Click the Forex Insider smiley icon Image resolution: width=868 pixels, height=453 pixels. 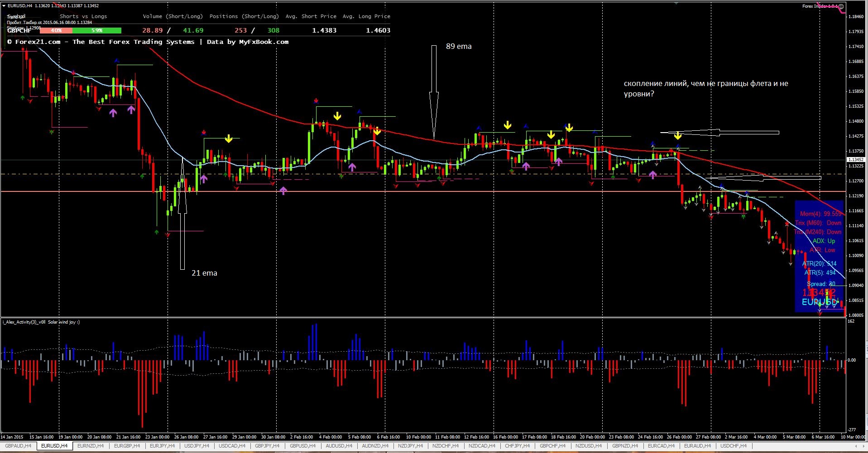point(841,6)
